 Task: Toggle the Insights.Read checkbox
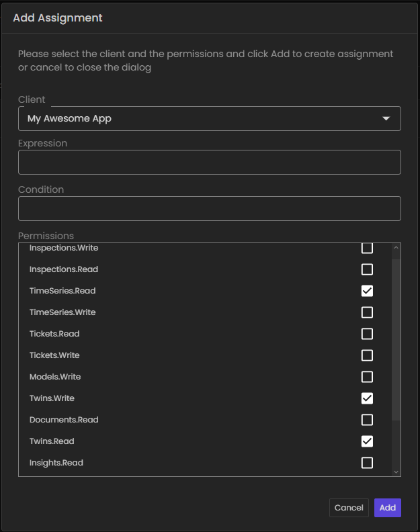tap(367, 463)
